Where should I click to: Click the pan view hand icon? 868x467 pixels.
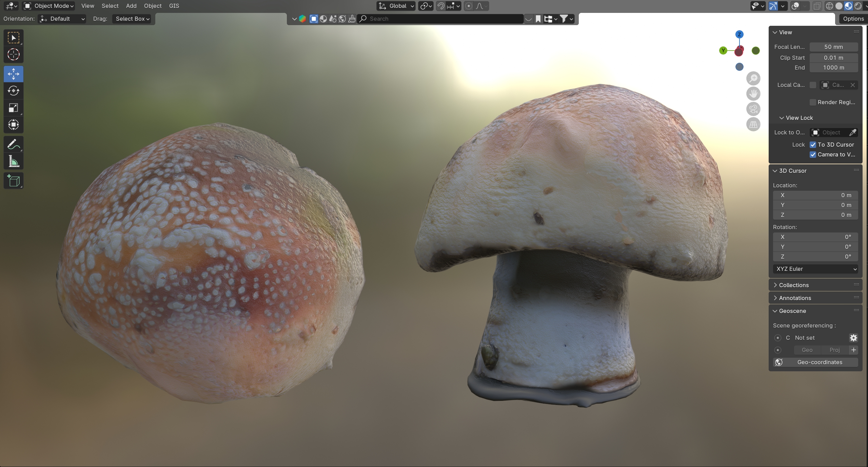[x=753, y=94]
